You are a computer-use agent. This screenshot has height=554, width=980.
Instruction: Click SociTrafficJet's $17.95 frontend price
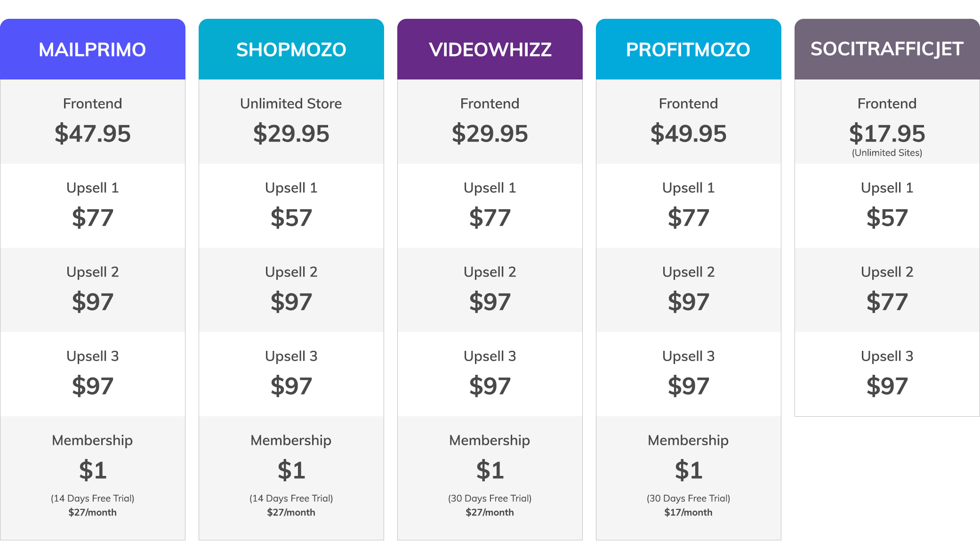(x=887, y=134)
